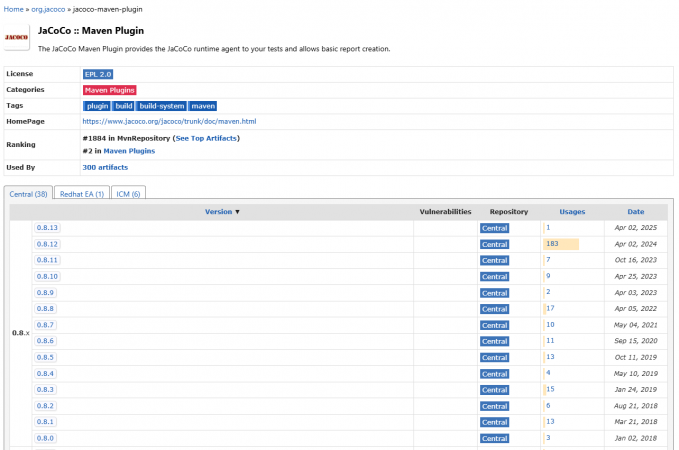Sort by the Date column header
The height and width of the screenshot is (450, 679).
[636, 212]
